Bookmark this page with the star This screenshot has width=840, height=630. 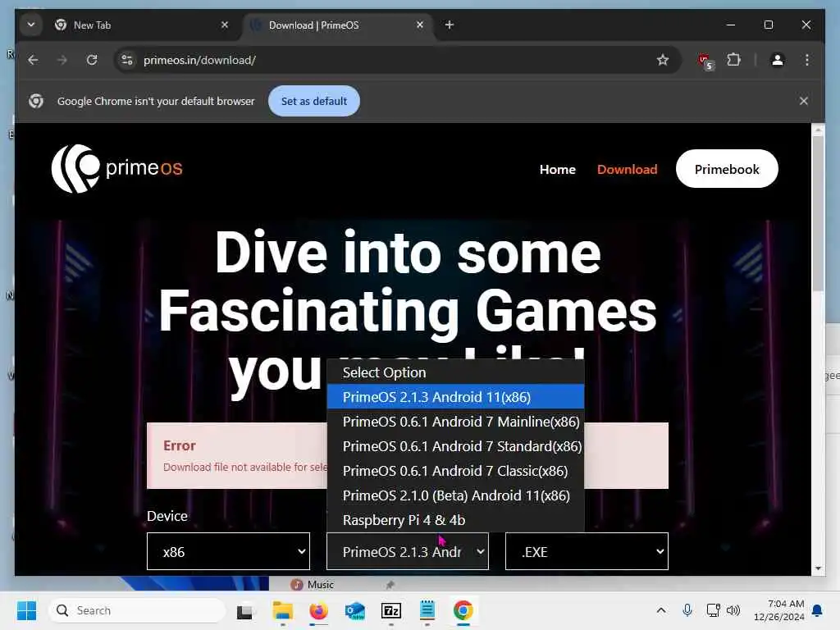pos(663,60)
